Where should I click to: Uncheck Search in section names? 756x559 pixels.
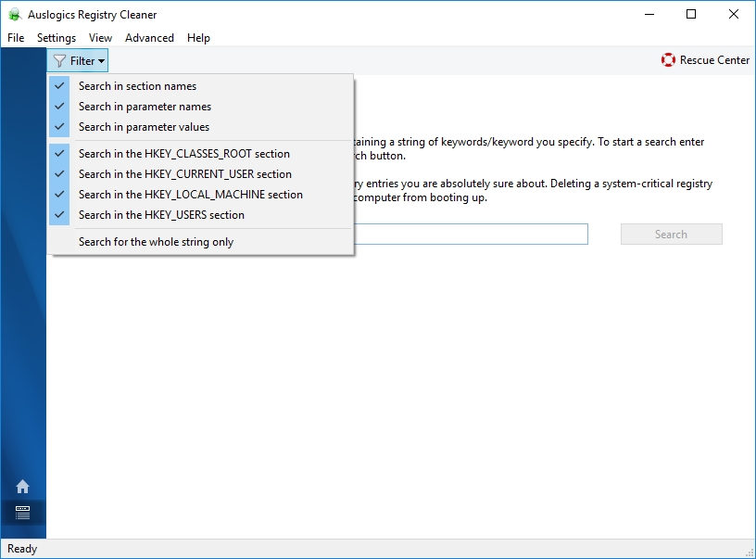pyautogui.click(x=137, y=86)
